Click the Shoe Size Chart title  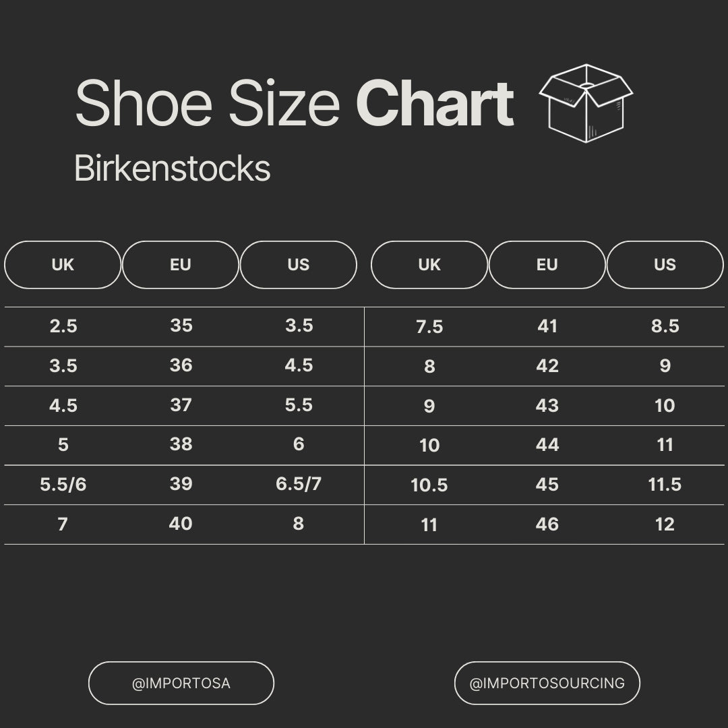294,104
